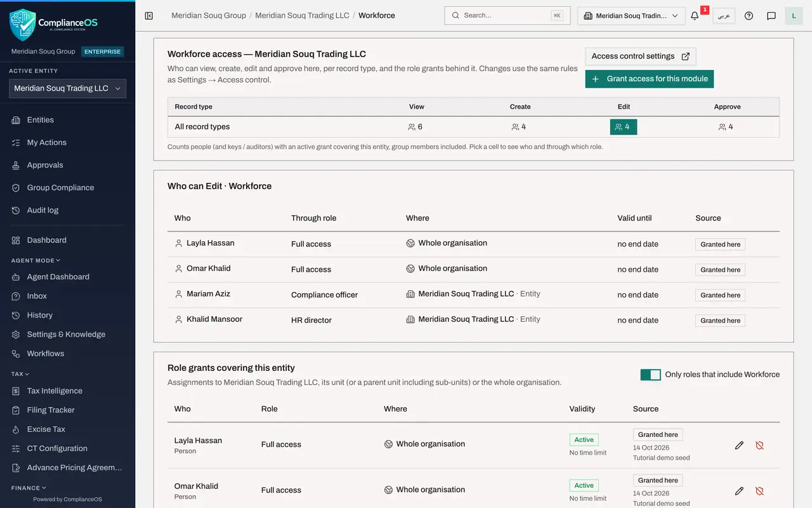
Task: Click Grant access for this module
Action: point(650,79)
